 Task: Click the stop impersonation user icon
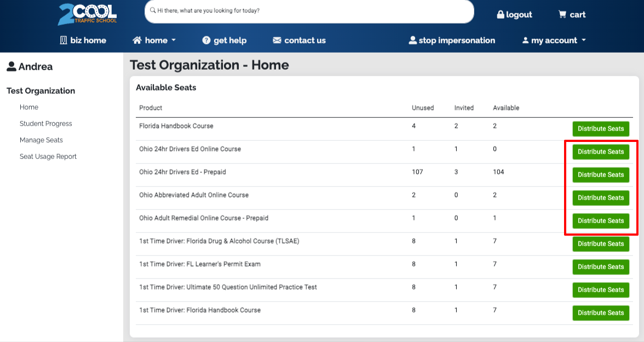413,41
